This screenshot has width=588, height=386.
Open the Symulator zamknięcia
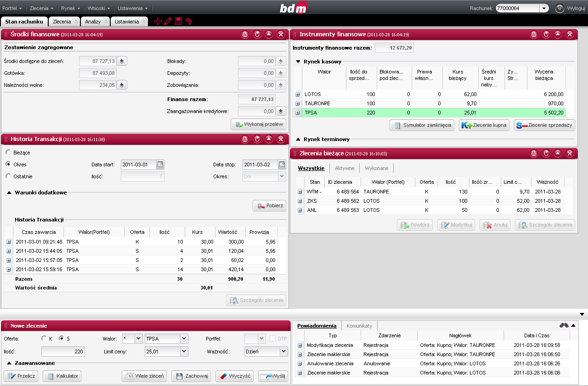click(x=422, y=125)
